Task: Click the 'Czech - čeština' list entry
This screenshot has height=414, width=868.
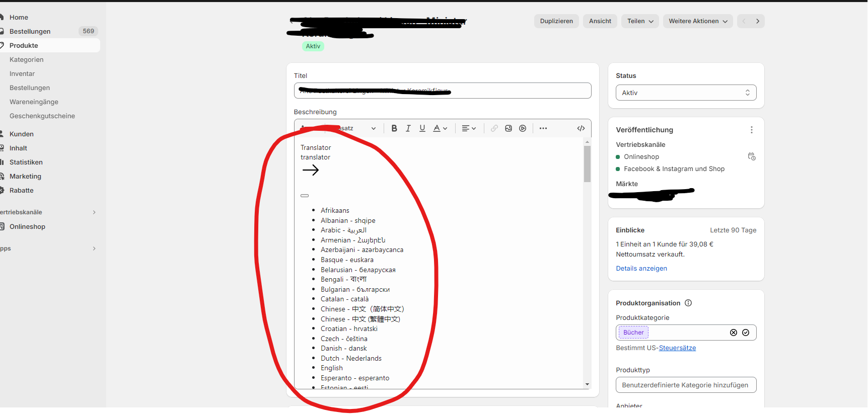Action: coord(344,339)
